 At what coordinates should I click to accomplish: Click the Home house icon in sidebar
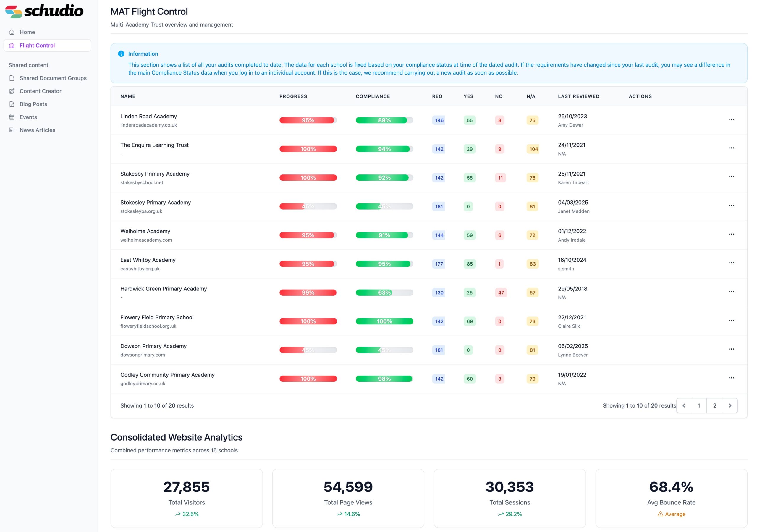pyautogui.click(x=12, y=32)
